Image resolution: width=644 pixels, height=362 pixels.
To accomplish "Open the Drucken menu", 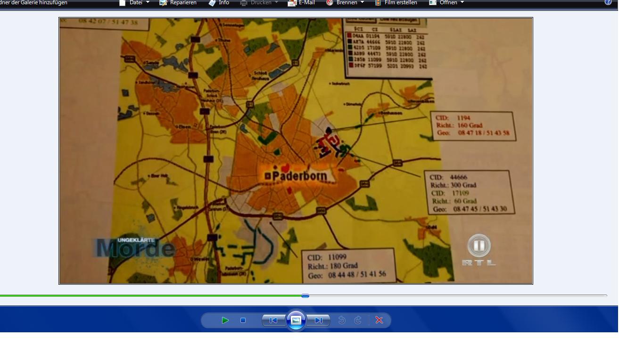I will (259, 3).
